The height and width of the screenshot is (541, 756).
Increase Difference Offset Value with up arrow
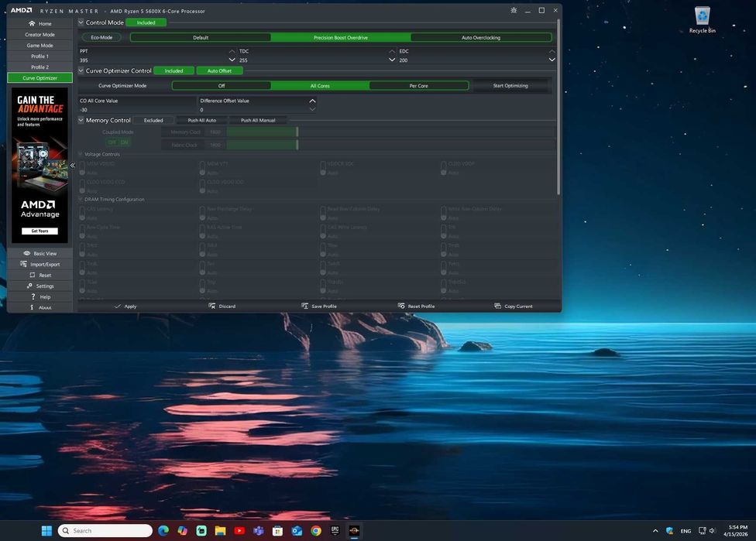[x=312, y=101]
